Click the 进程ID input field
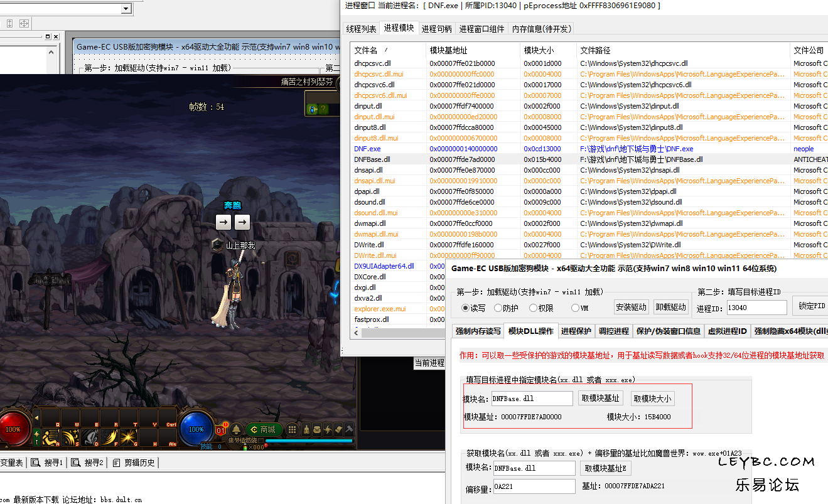 click(756, 308)
